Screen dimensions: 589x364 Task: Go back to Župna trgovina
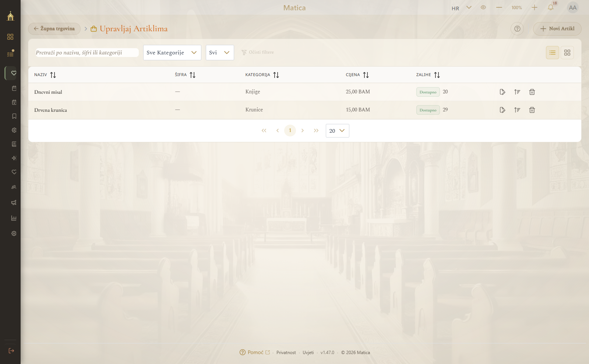[x=54, y=29]
